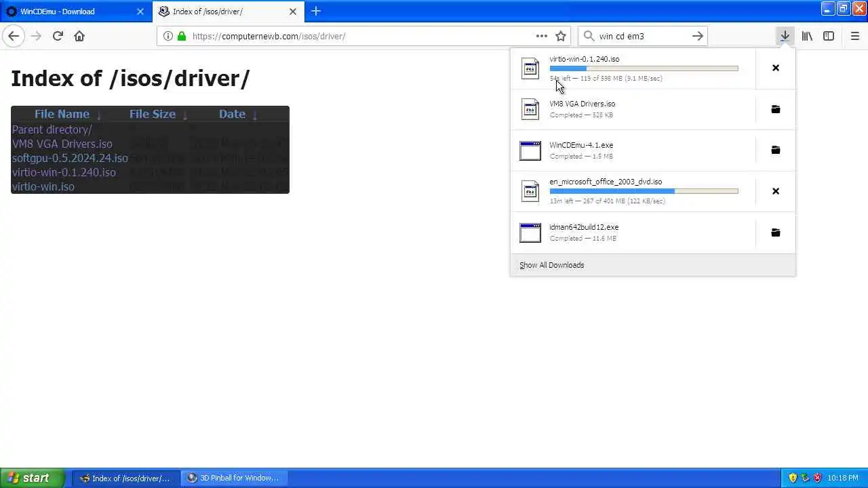Open the Parent directory/ link
The width and height of the screenshot is (868, 488).
point(52,129)
